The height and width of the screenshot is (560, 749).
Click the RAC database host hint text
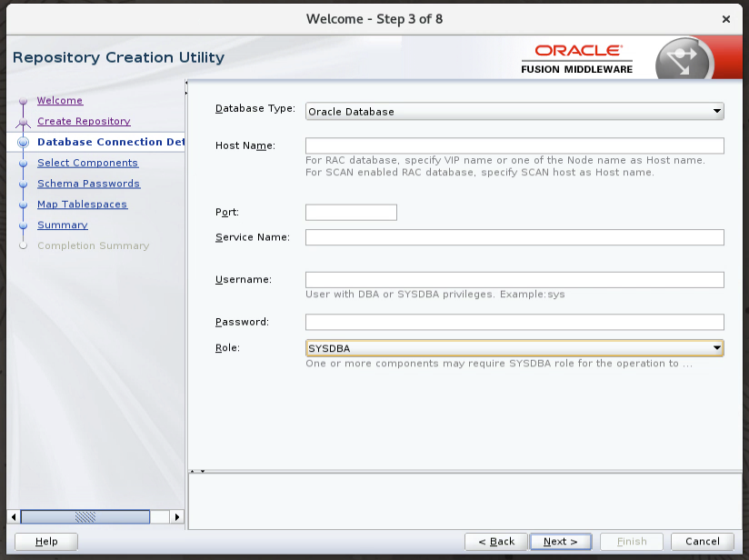[x=505, y=160]
